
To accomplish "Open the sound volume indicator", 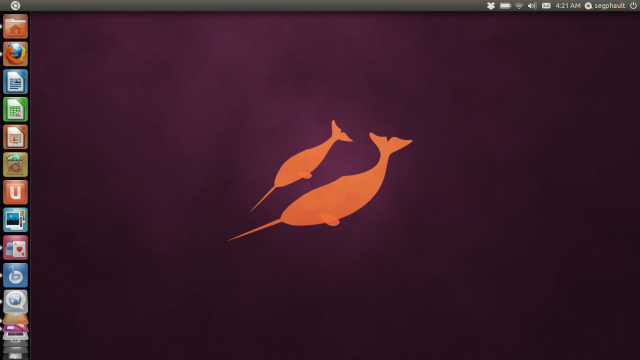I will click(x=532, y=6).
